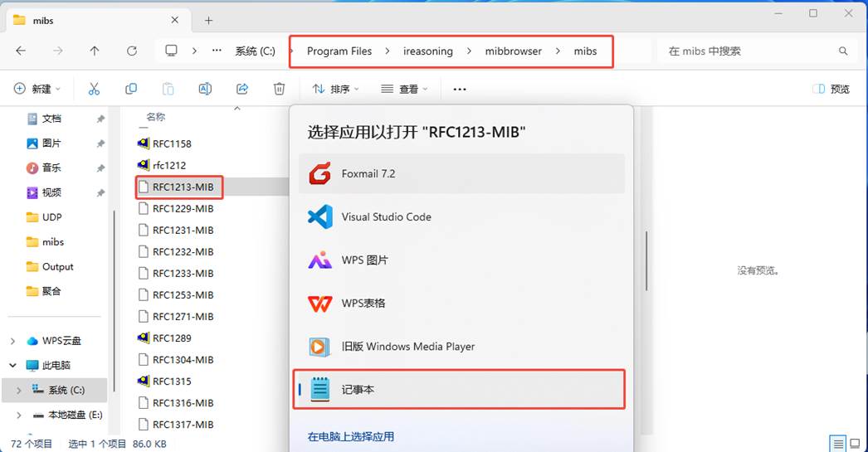Go up one folder level

[x=95, y=51]
